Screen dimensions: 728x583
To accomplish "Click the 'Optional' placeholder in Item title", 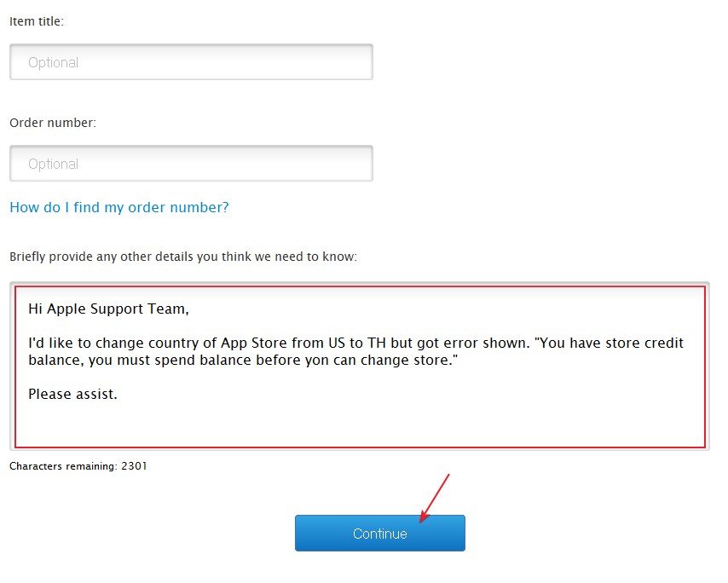I will click(x=53, y=62).
